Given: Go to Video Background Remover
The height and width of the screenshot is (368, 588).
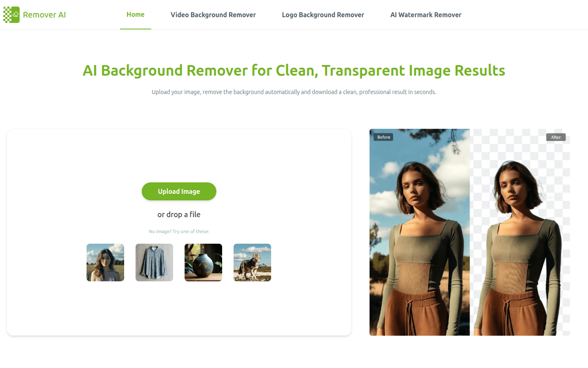Looking at the screenshot, I should point(213,15).
